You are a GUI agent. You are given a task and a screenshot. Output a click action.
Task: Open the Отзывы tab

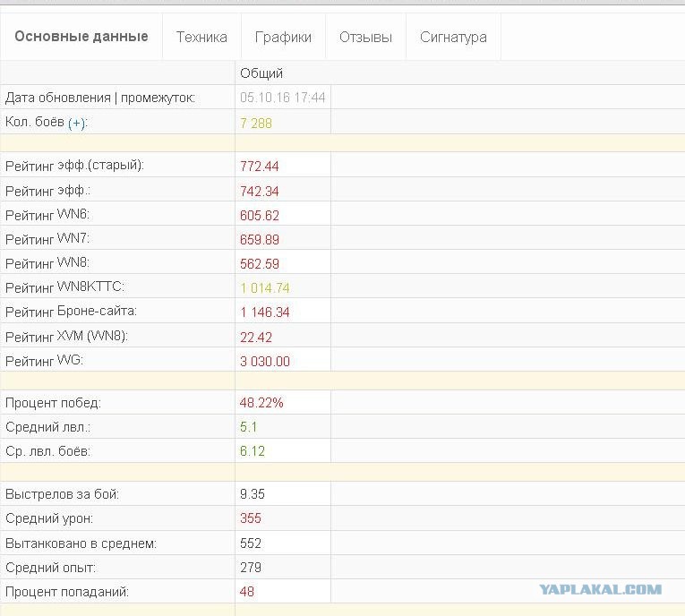pyautogui.click(x=365, y=37)
